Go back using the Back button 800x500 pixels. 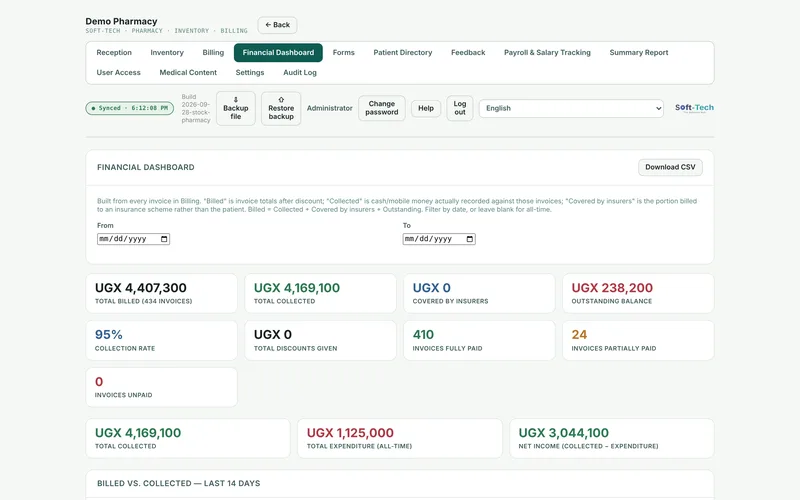pos(277,25)
